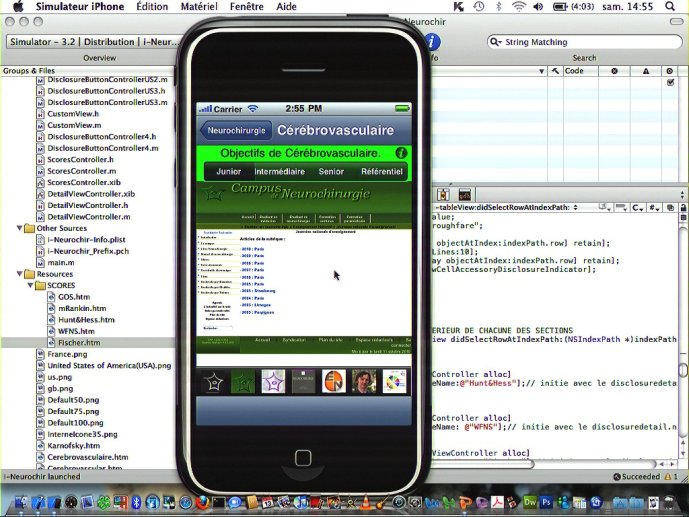Open Dreamweaver from the dock
Screen dimensions: 689x517
point(530,502)
